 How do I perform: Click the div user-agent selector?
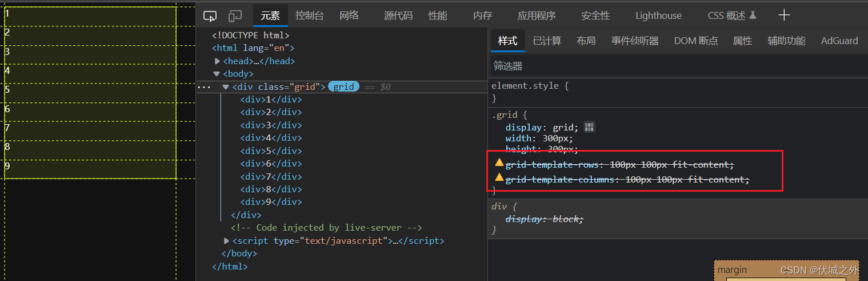coord(498,207)
